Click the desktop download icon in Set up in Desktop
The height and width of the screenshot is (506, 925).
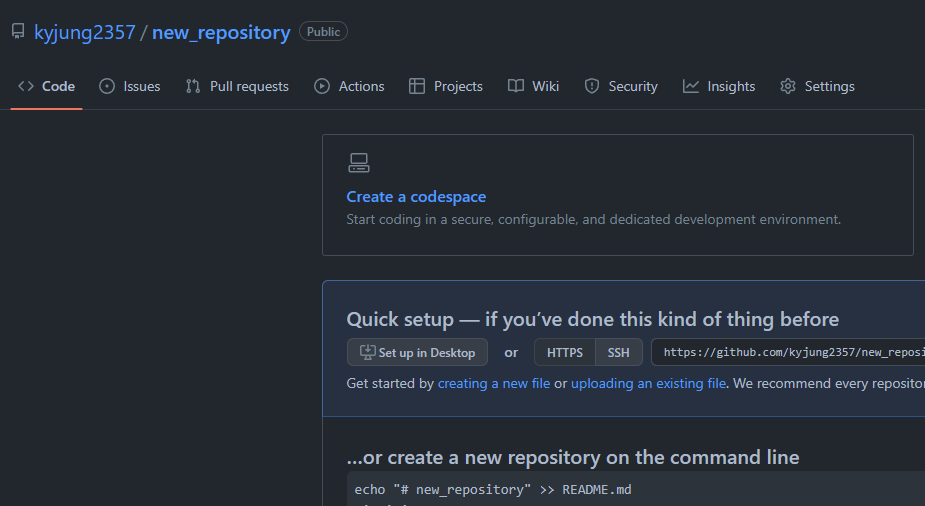368,352
